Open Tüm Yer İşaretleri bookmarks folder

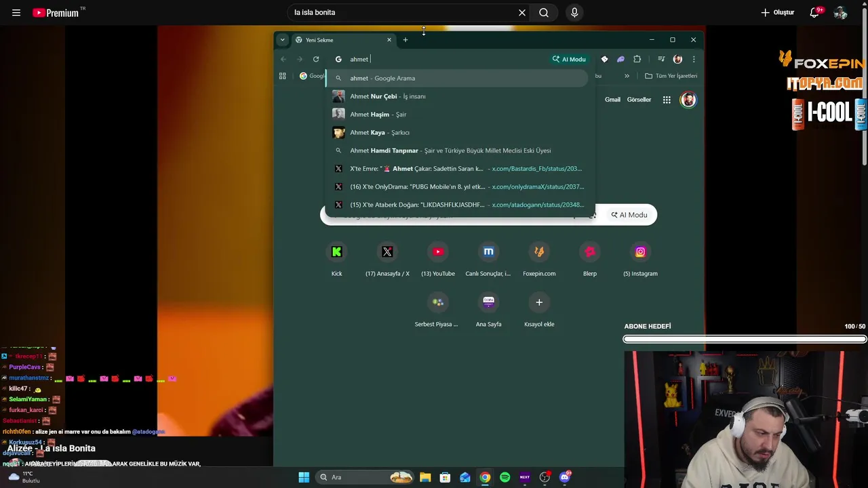(671, 76)
